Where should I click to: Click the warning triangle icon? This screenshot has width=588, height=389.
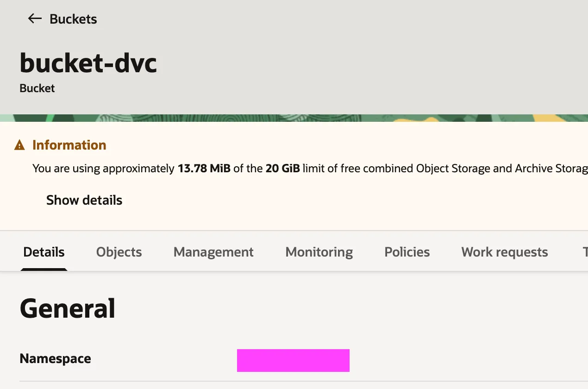pyautogui.click(x=19, y=145)
